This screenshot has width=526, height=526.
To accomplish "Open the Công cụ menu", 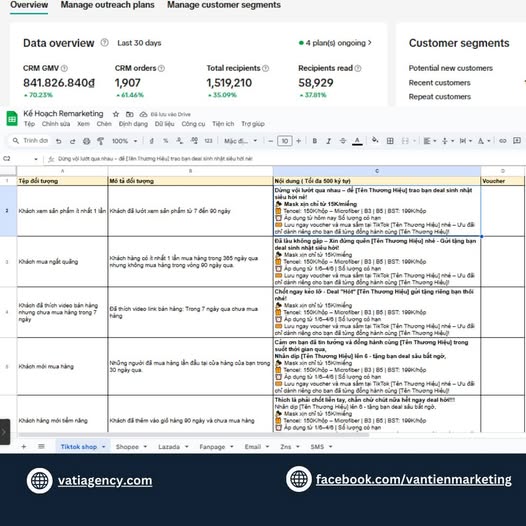I will (x=193, y=124).
